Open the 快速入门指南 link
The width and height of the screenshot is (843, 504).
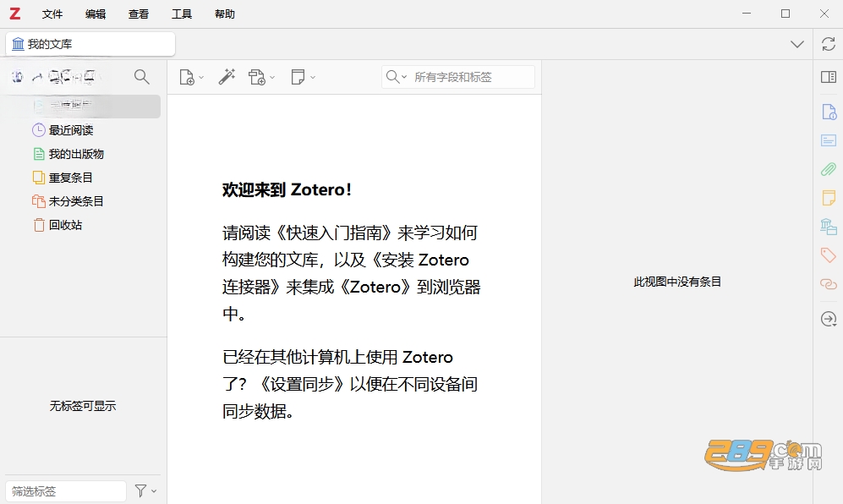333,233
